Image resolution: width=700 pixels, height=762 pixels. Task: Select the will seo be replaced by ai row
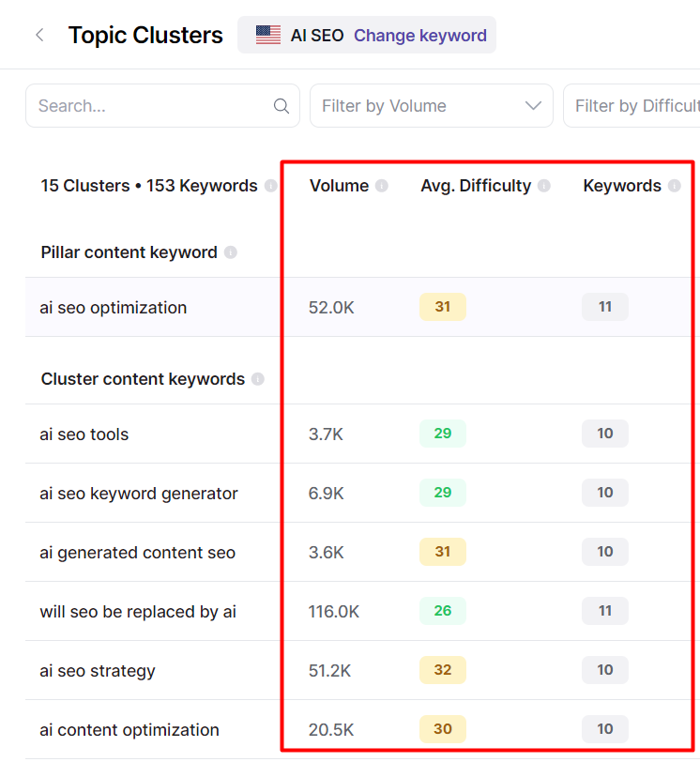tap(138, 612)
